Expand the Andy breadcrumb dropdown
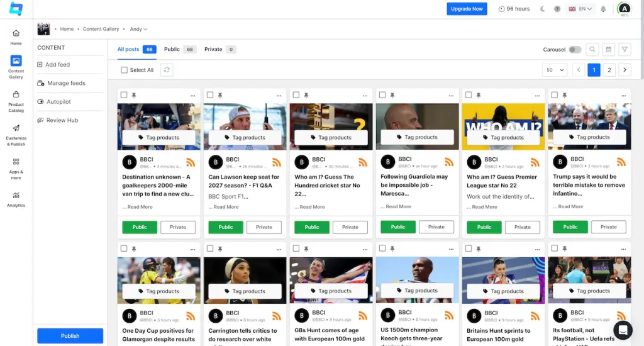The width and height of the screenshot is (644, 346). [138, 29]
